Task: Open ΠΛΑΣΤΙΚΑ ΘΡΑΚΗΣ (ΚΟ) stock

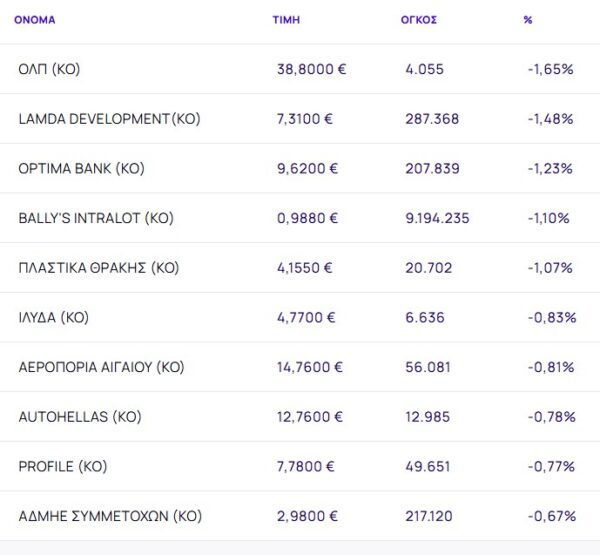Action: click(98, 268)
